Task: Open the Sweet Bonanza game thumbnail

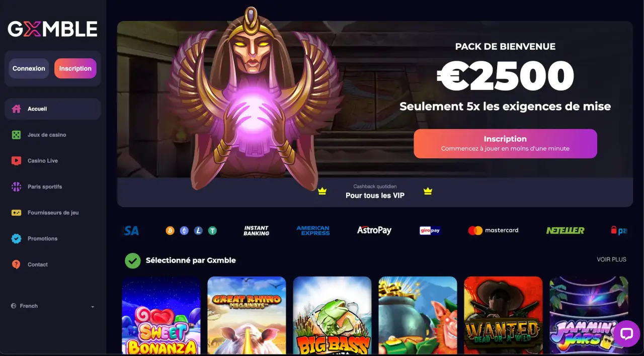Action: coord(161,316)
